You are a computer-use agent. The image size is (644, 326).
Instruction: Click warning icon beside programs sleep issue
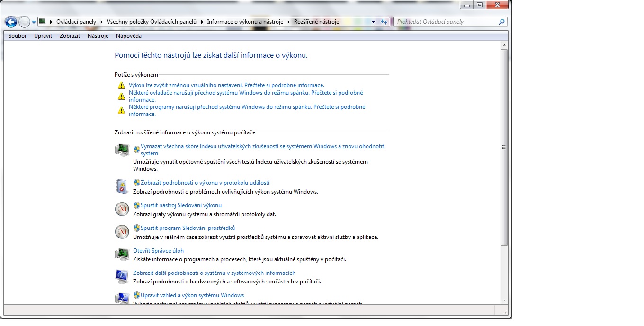coord(122,110)
